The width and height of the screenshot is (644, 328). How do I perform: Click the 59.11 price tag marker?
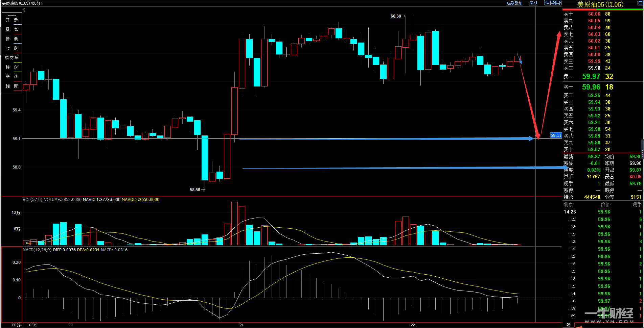pyautogui.click(x=556, y=135)
